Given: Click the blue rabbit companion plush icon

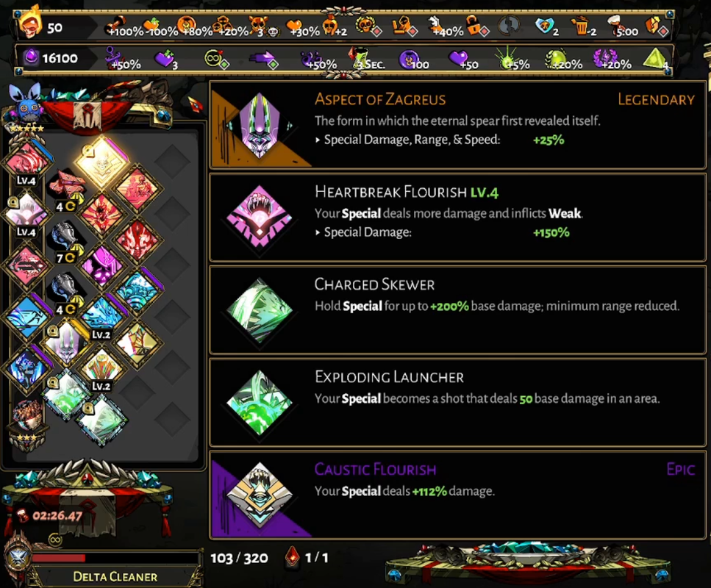Looking at the screenshot, I should pyautogui.click(x=26, y=104).
